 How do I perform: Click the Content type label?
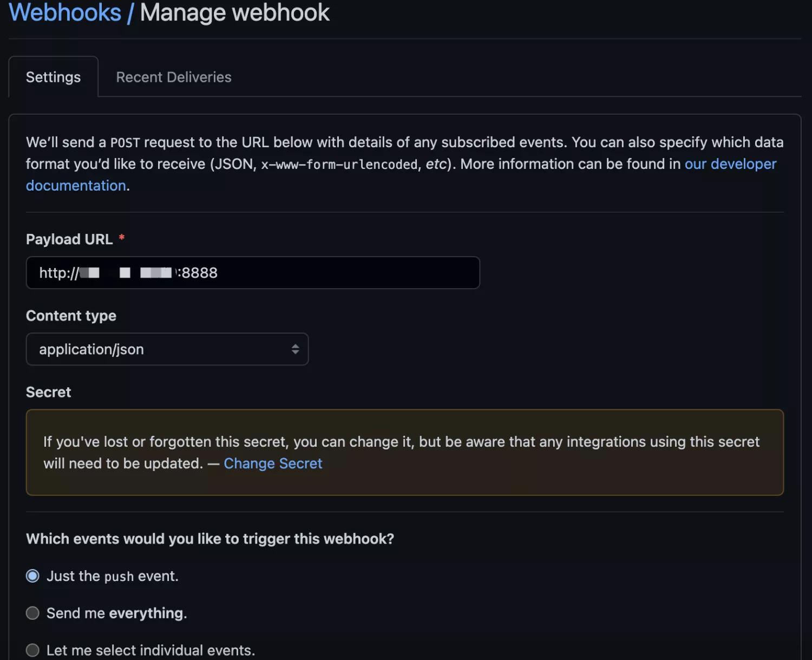71,316
